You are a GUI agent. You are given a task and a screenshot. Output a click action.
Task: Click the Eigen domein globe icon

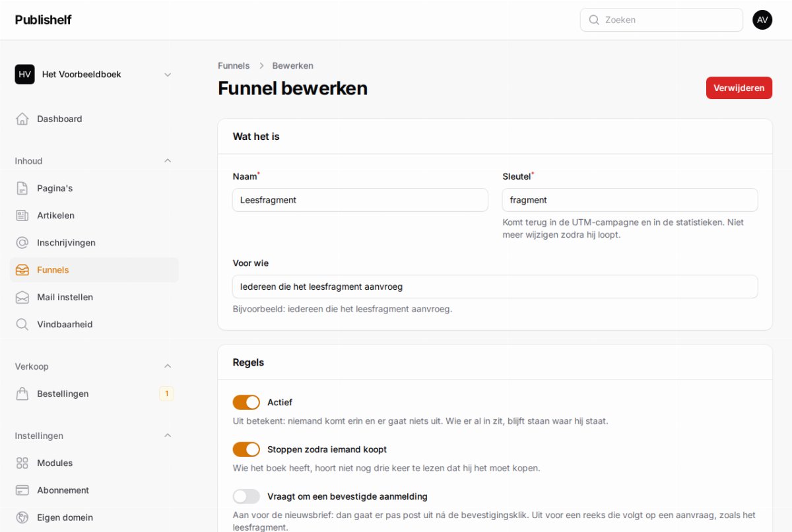22,517
